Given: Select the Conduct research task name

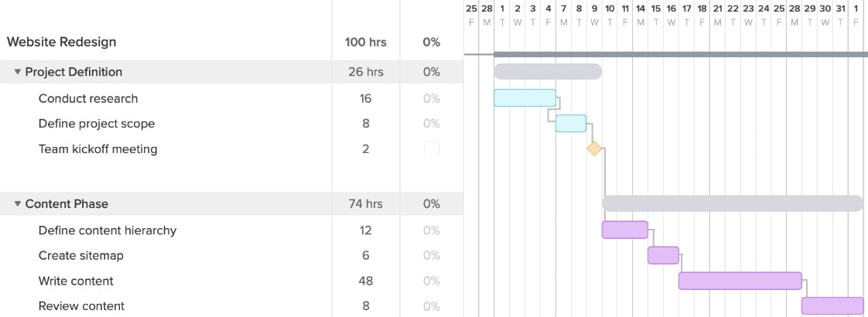Looking at the screenshot, I should [88, 98].
